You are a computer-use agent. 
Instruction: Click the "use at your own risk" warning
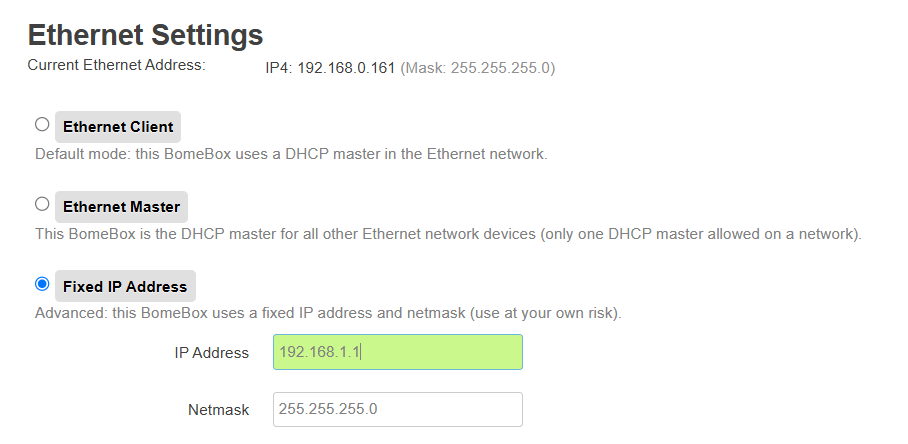(x=554, y=314)
